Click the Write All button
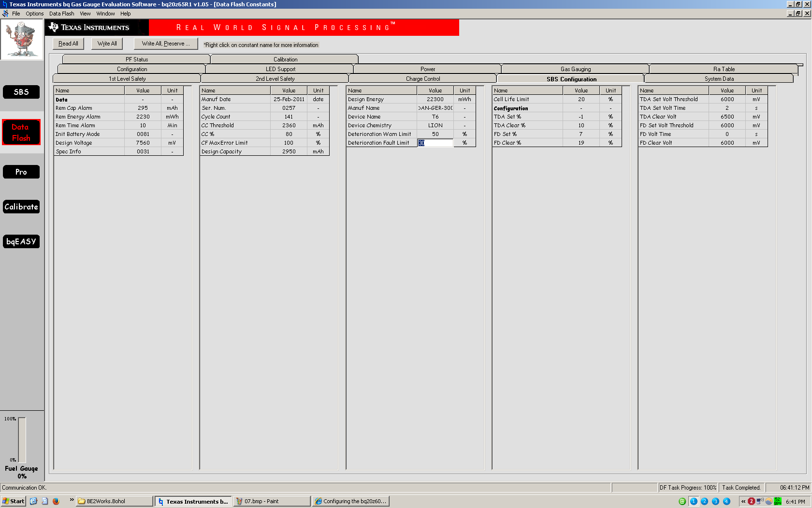This screenshot has height=508, width=812. [x=107, y=44]
